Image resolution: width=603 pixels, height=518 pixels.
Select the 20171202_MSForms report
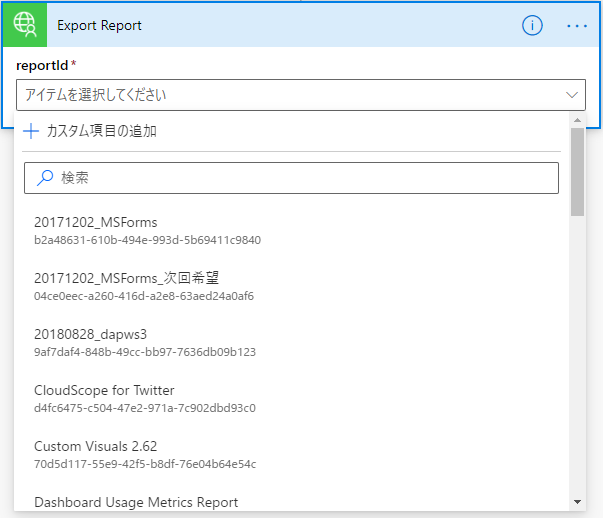[95, 222]
